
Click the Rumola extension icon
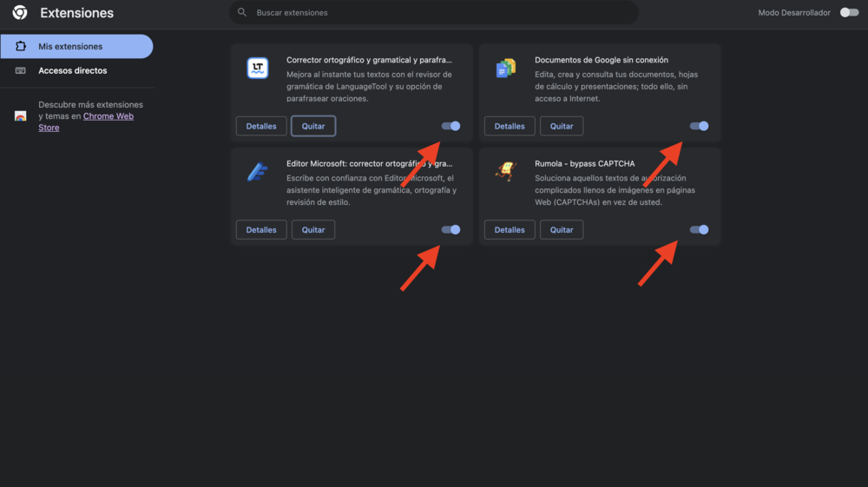[505, 171]
